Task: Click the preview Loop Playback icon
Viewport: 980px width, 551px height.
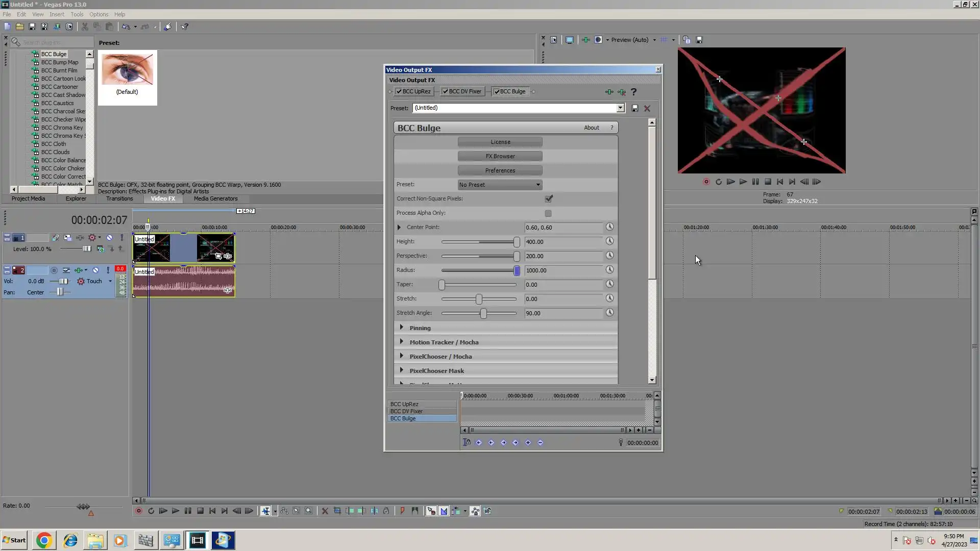Action: [x=719, y=182]
